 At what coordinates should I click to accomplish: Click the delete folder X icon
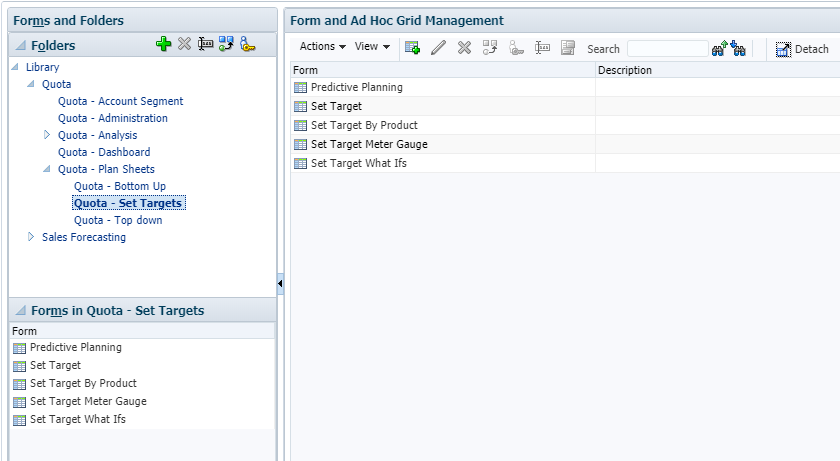[184, 44]
